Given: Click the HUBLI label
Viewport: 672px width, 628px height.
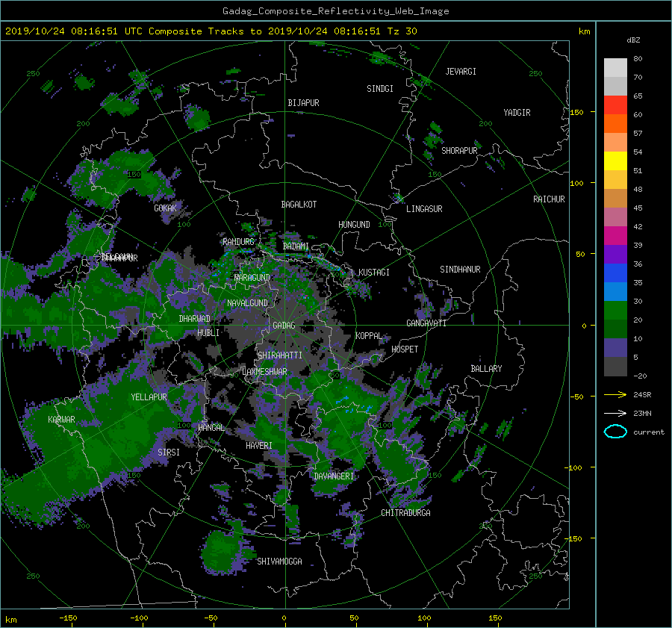Looking at the screenshot, I should (x=208, y=333).
